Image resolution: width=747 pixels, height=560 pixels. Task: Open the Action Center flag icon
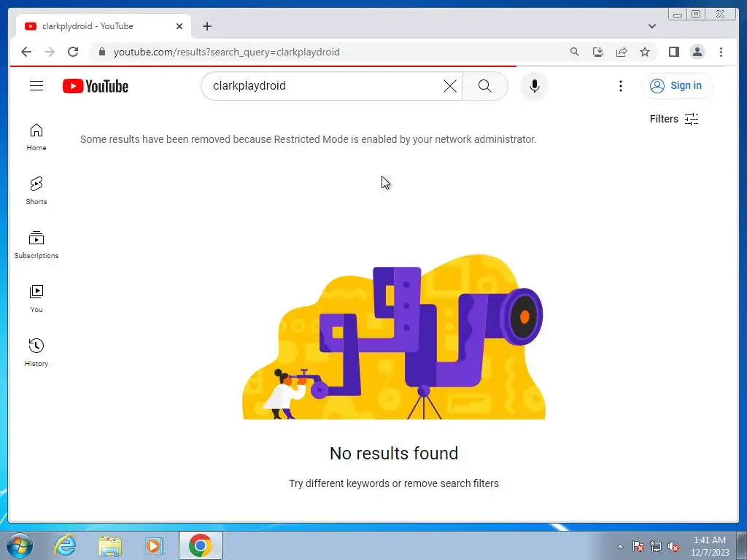[x=638, y=546]
